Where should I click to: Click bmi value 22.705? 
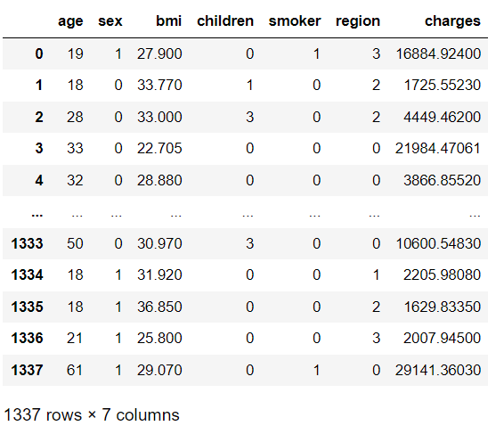click(x=159, y=148)
